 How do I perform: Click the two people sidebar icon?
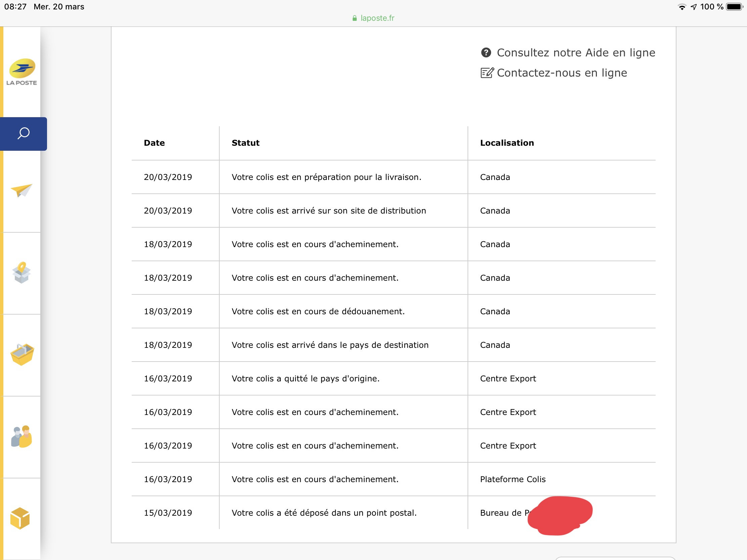(x=21, y=436)
